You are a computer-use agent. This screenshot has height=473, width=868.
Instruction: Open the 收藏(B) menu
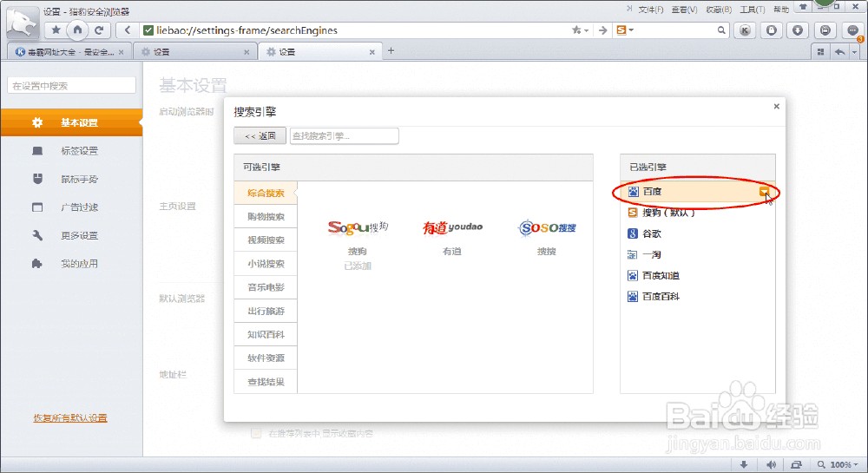(719, 10)
